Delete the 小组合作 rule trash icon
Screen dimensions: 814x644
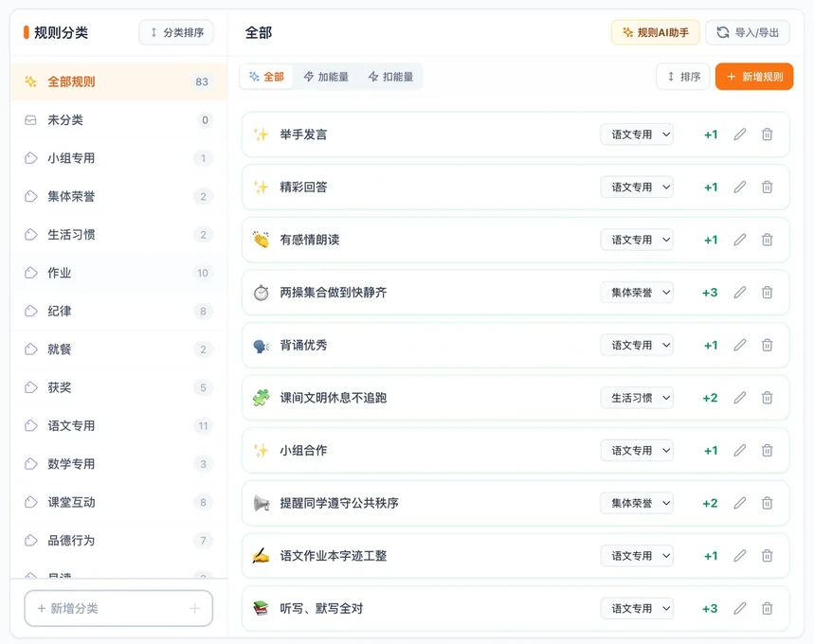click(767, 451)
